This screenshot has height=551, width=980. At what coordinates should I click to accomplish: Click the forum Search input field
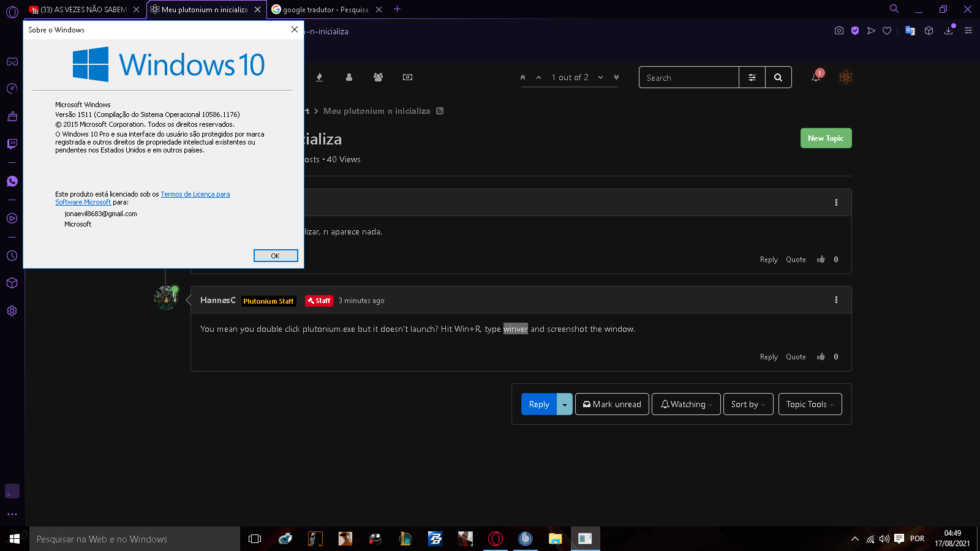[x=689, y=77]
